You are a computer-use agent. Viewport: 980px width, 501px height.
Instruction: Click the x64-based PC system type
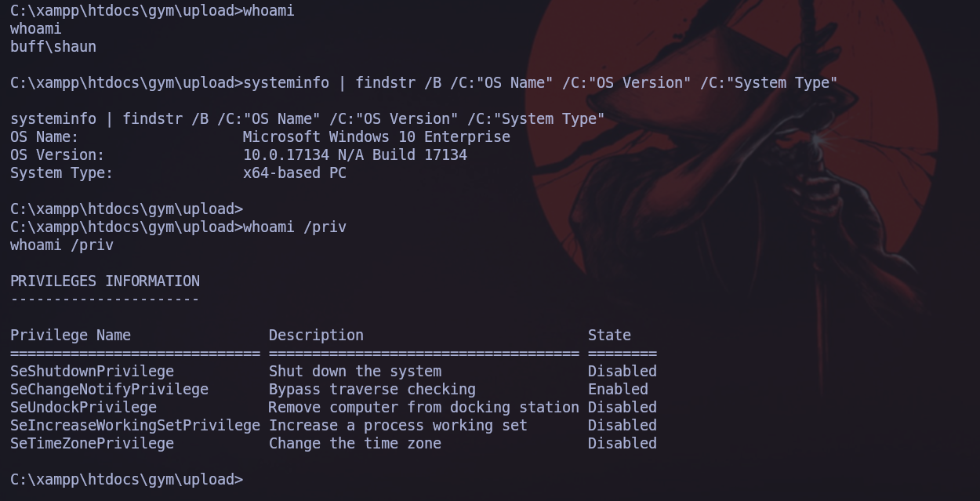[x=295, y=173]
